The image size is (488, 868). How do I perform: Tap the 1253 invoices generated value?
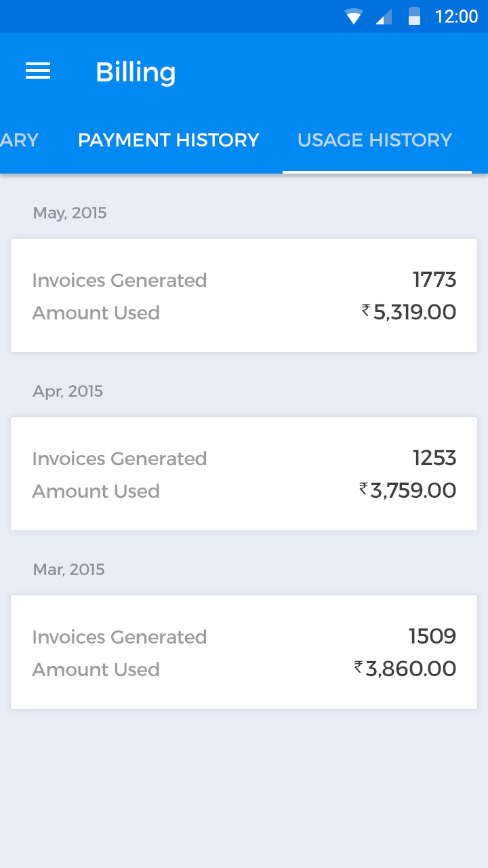434,458
